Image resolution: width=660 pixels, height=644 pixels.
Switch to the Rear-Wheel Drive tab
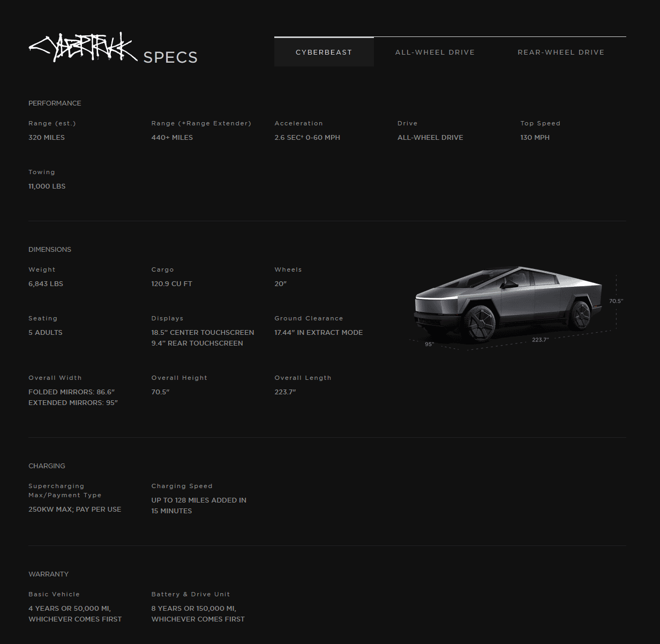[561, 52]
